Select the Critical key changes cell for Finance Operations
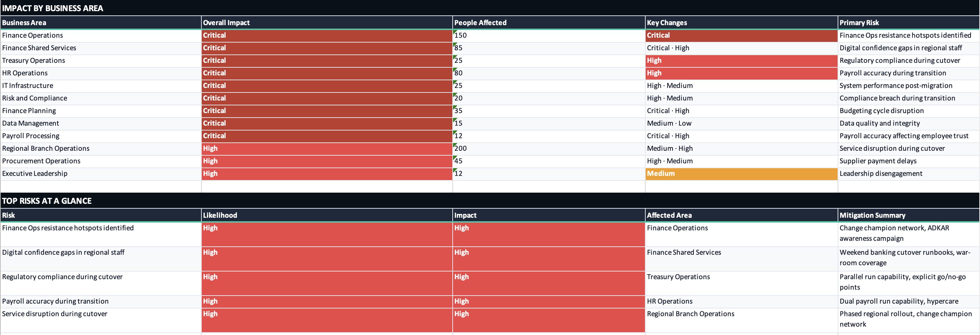 742,35
